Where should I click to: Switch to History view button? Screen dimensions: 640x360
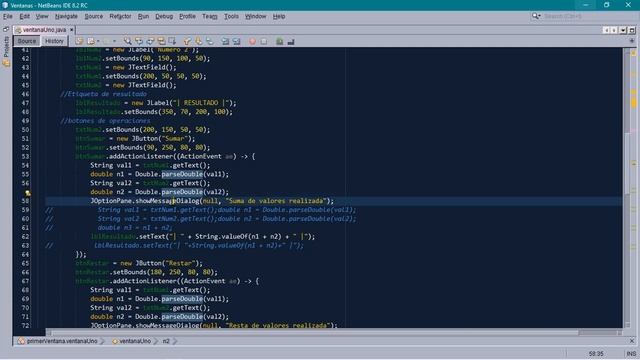[x=54, y=41]
